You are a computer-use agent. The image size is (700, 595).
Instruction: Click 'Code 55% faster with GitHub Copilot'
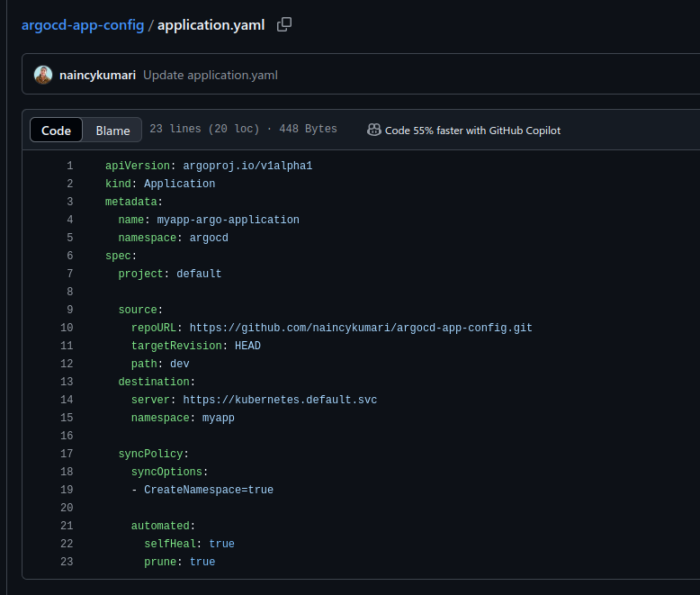472,131
